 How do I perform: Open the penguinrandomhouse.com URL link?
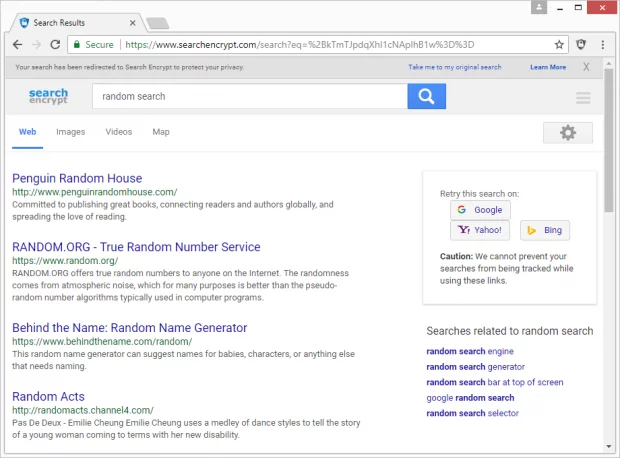(x=95, y=192)
